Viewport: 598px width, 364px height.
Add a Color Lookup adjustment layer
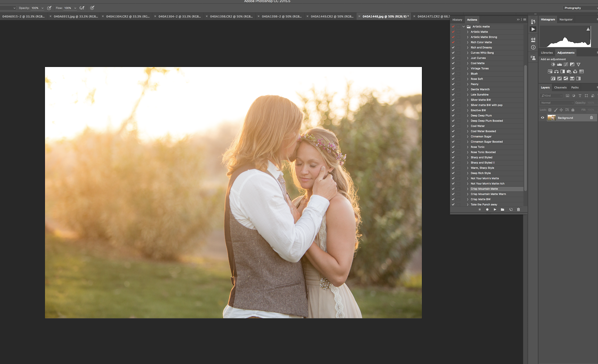coord(582,71)
